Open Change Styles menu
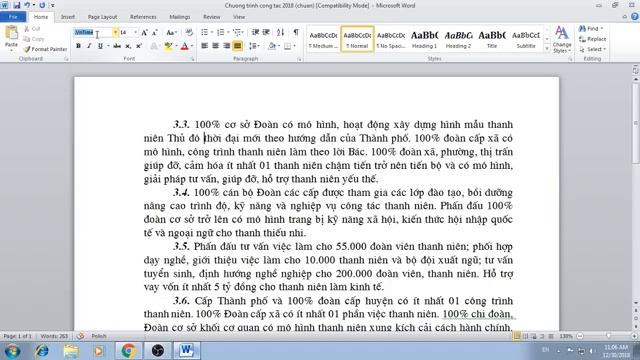Screen dimensions: 640x360 pos(562,40)
